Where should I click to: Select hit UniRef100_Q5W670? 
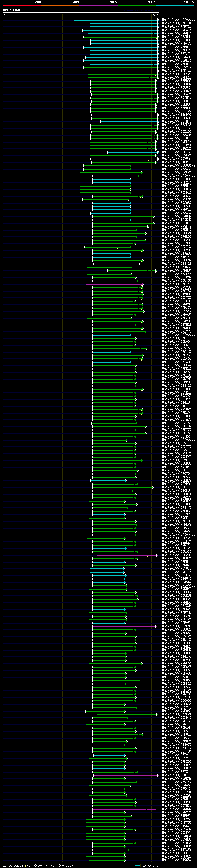point(177,94)
